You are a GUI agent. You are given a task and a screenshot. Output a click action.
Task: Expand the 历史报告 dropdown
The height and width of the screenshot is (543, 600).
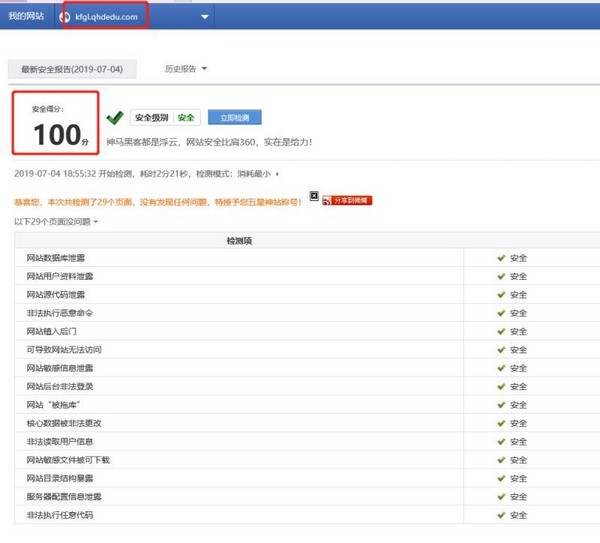[x=186, y=69]
